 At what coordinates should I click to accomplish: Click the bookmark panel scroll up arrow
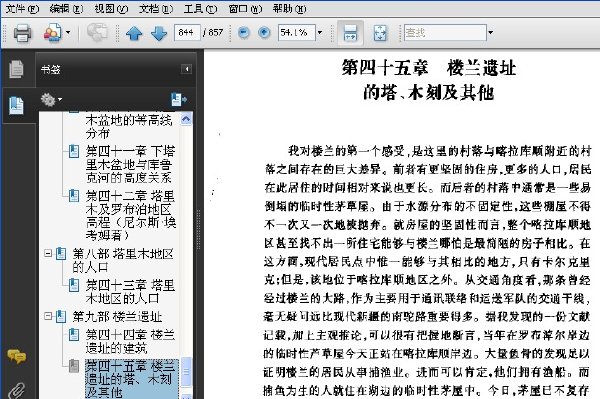coord(186,119)
